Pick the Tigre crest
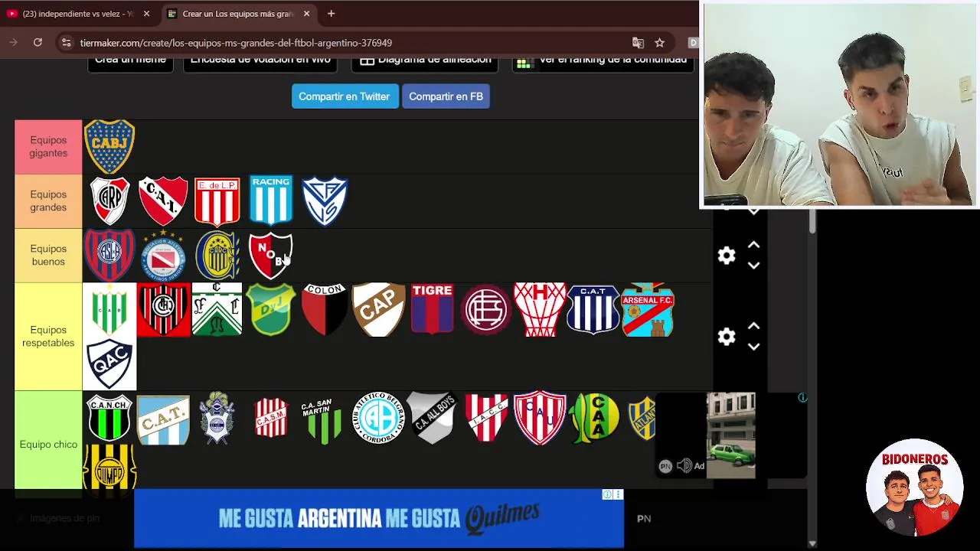The height and width of the screenshot is (551, 980). (433, 309)
